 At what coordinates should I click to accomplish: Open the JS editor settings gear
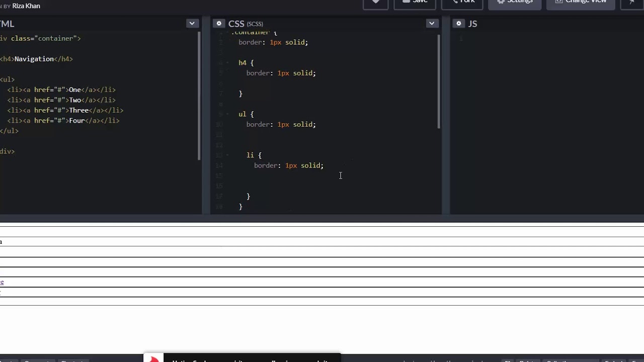click(x=458, y=24)
